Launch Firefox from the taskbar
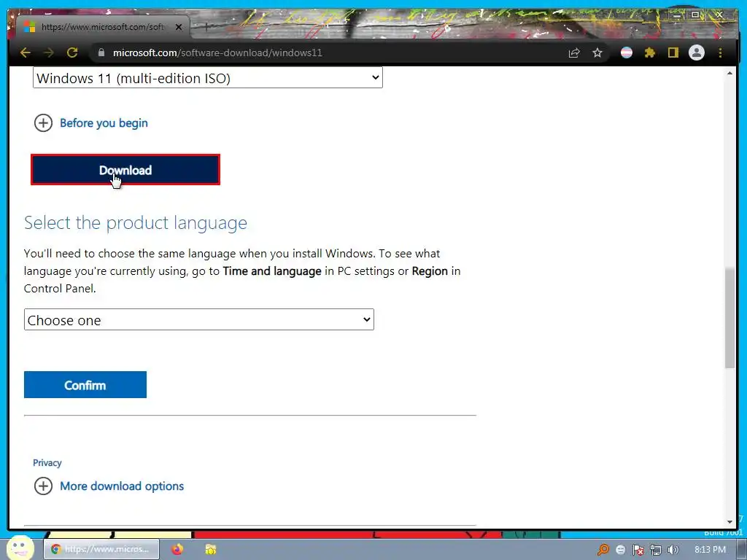Screen dimensions: 747x560 coord(177,549)
